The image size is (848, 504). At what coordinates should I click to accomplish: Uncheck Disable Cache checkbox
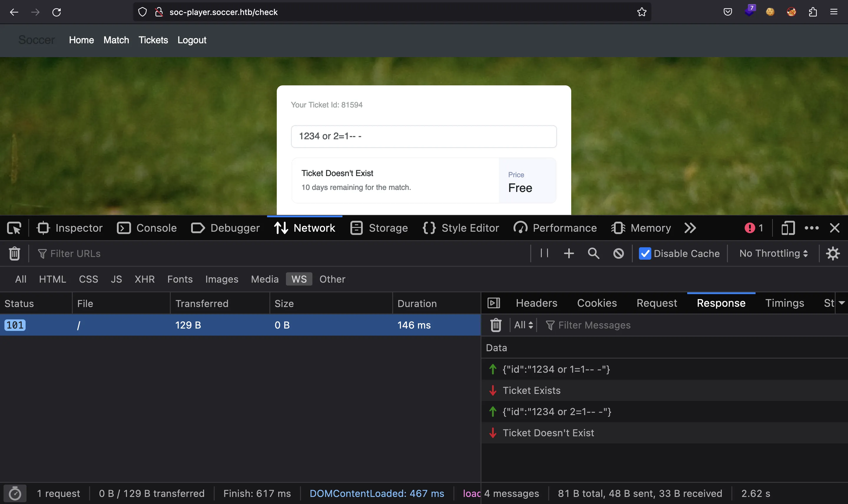[x=645, y=254]
